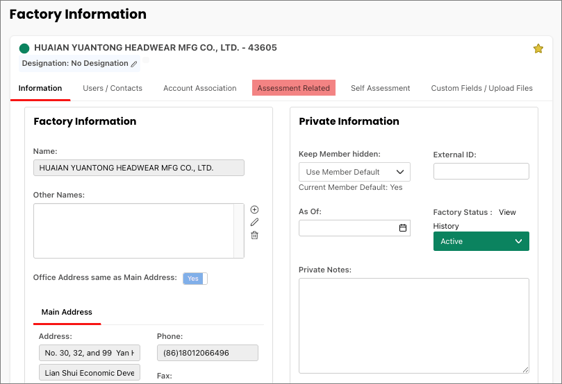Select the Main Address sub-tab
Screen dimensions: 562x384
[x=67, y=312]
